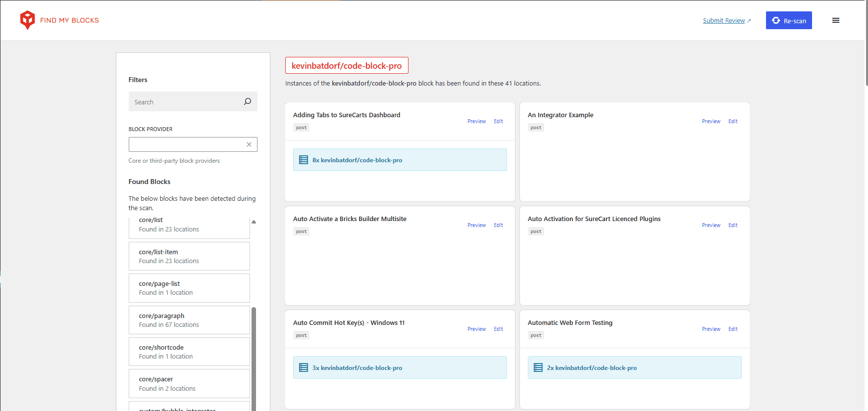Click the Automatic Web Form Testing title
This screenshot has height=411, width=868.
coord(570,322)
